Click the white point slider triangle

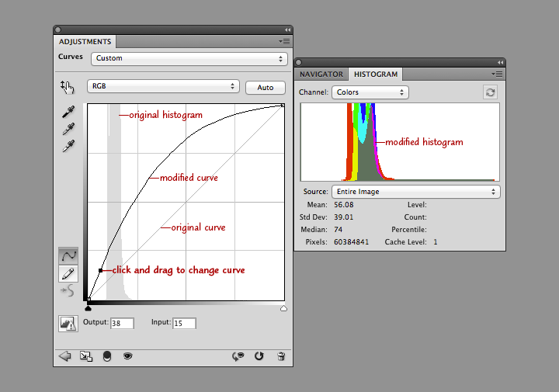pos(283,308)
